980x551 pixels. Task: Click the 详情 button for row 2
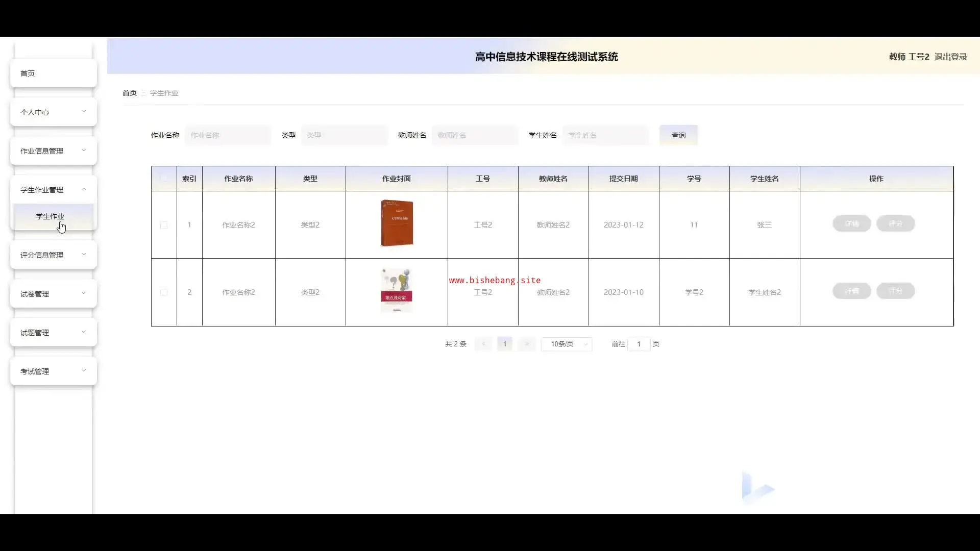pyautogui.click(x=851, y=291)
